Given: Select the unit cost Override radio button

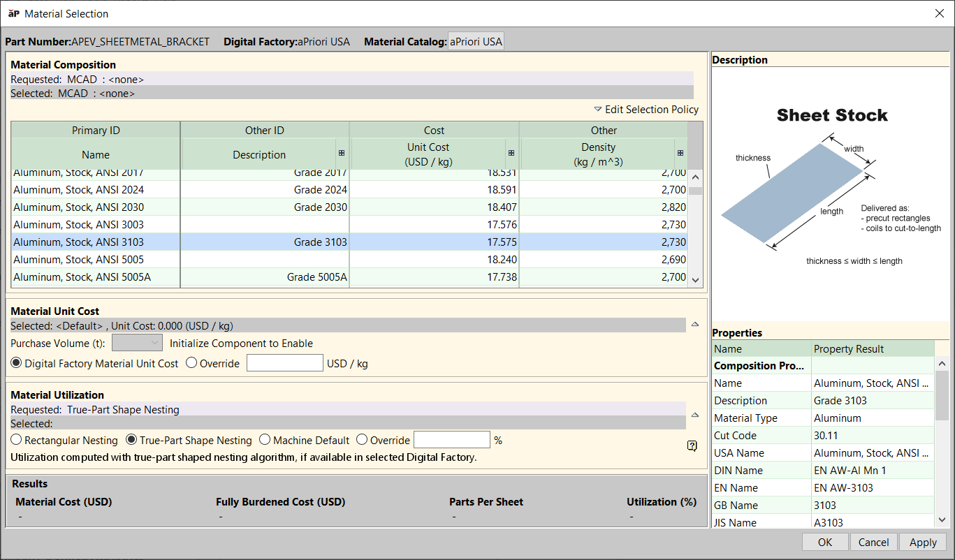Looking at the screenshot, I should point(191,364).
